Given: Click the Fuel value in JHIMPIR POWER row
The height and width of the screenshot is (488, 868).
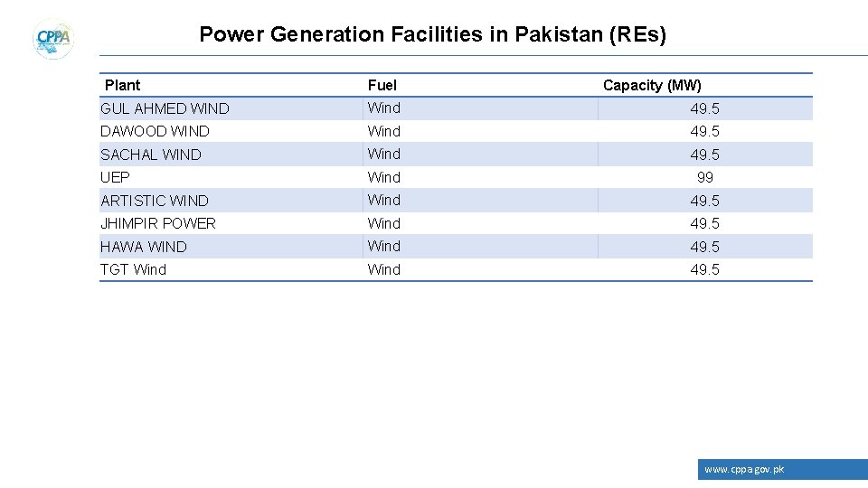Looking at the screenshot, I should pos(383,223).
